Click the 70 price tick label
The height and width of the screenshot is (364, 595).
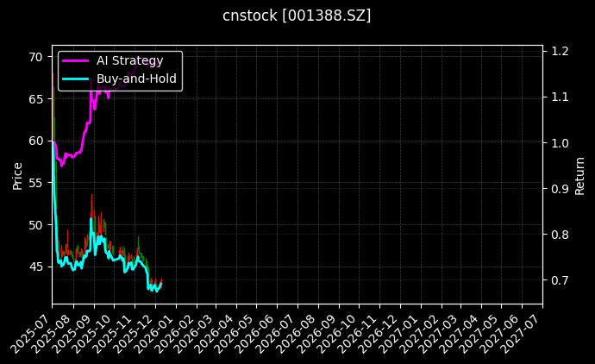pyautogui.click(x=36, y=57)
